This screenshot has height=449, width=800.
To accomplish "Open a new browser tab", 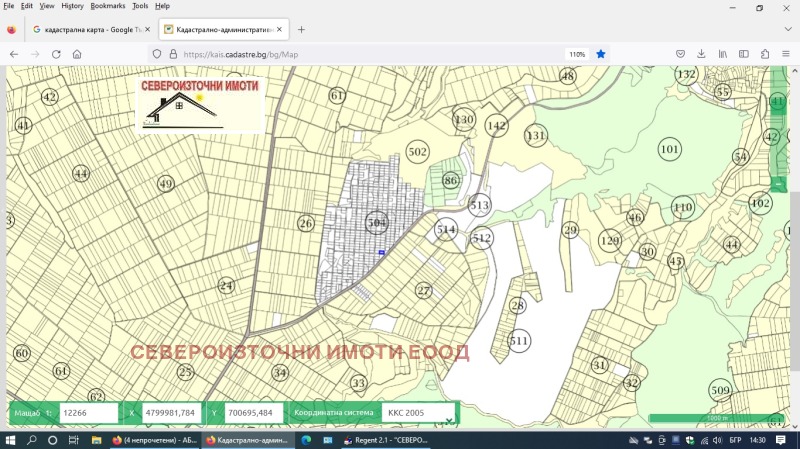I will [301, 30].
